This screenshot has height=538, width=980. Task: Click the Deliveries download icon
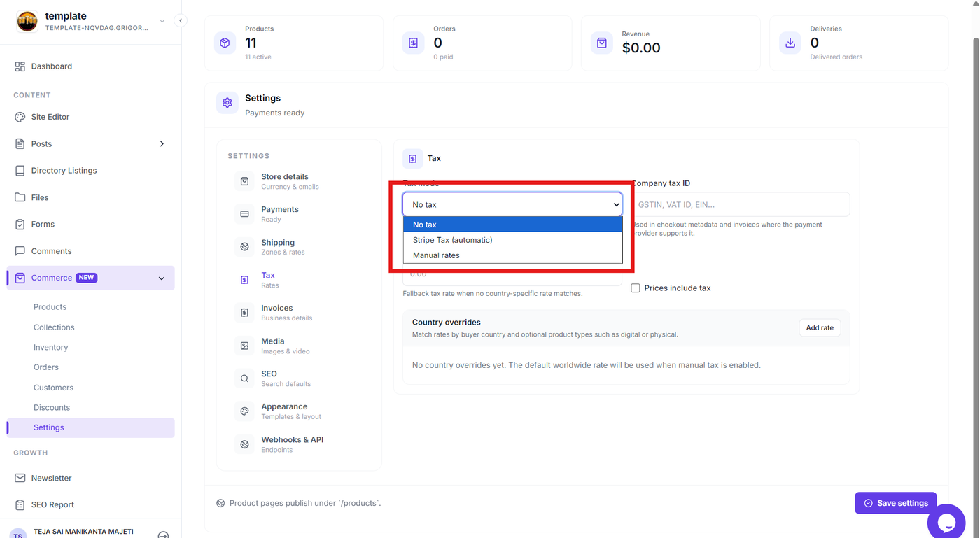(790, 43)
